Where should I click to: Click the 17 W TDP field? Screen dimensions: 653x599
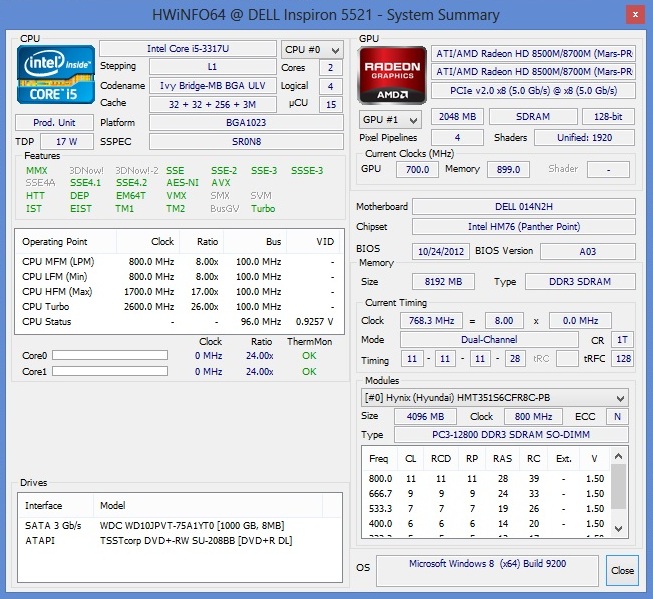pyautogui.click(x=67, y=141)
